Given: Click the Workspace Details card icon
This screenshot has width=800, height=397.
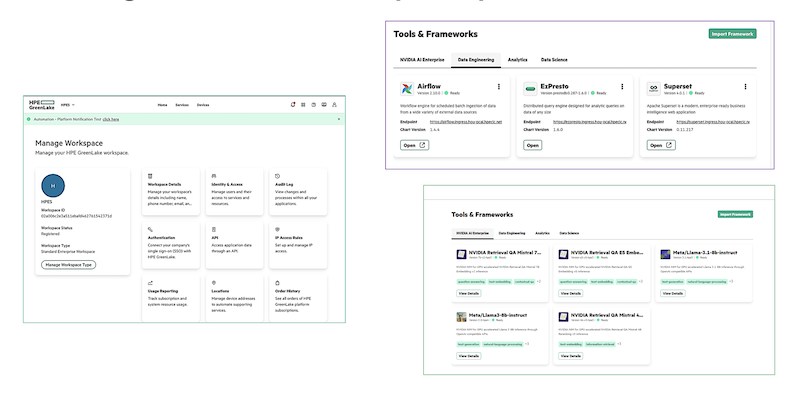Looking at the screenshot, I should click(150, 176).
